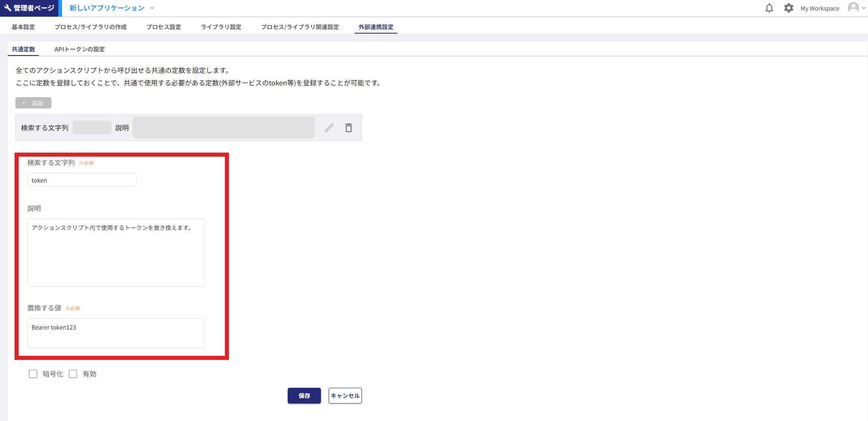Click the plus icon on 追加 button

pos(24,103)
